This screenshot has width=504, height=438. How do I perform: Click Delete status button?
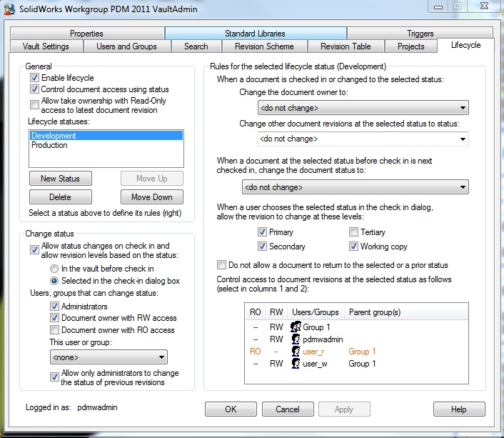pyautogui.click(x=61, y=197)
